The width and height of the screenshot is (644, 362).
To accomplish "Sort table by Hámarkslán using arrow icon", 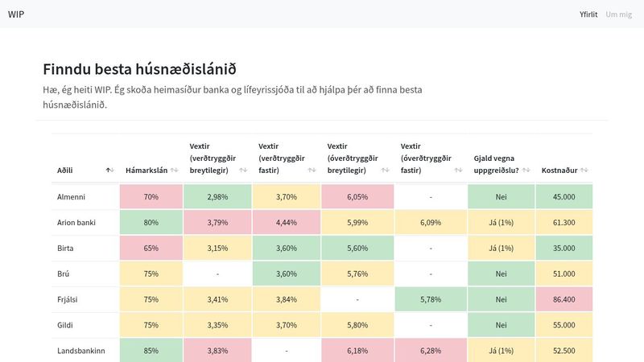I will pos(174,170).
